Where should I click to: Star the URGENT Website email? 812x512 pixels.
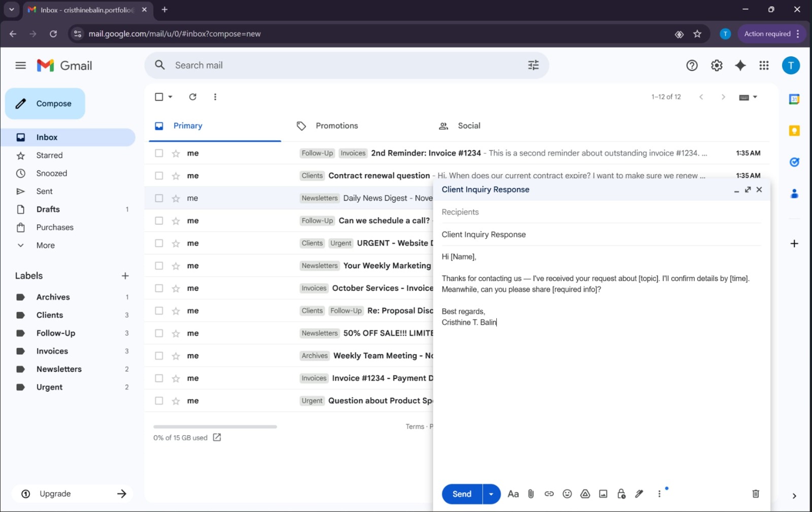[176, 243]
